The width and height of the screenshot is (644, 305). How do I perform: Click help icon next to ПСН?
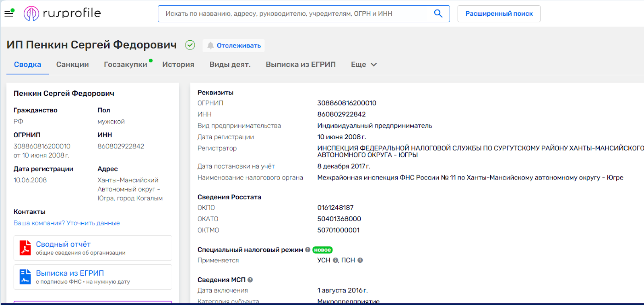tap(360, 260)
